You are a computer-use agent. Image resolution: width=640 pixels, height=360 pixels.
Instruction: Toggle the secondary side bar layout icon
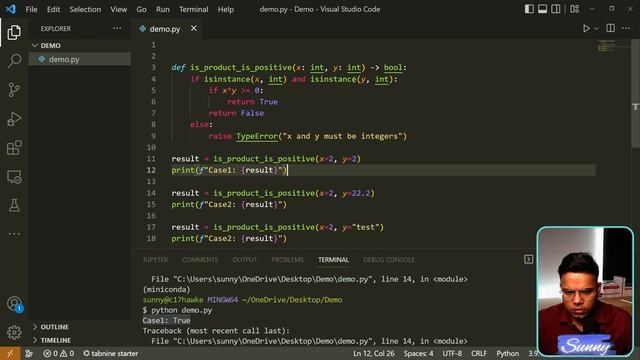click(556, 9)
